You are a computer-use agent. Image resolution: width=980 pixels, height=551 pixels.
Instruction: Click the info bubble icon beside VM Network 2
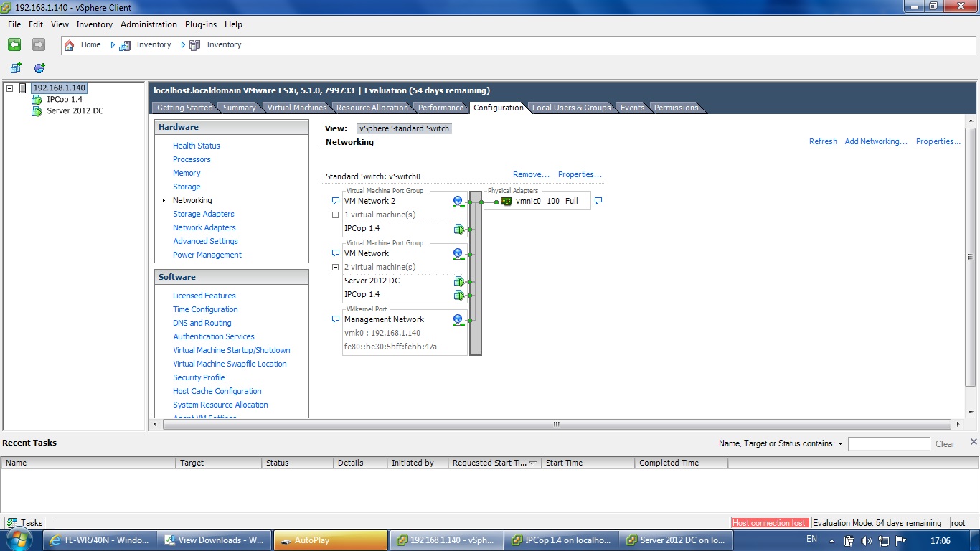tap(335, 201)
